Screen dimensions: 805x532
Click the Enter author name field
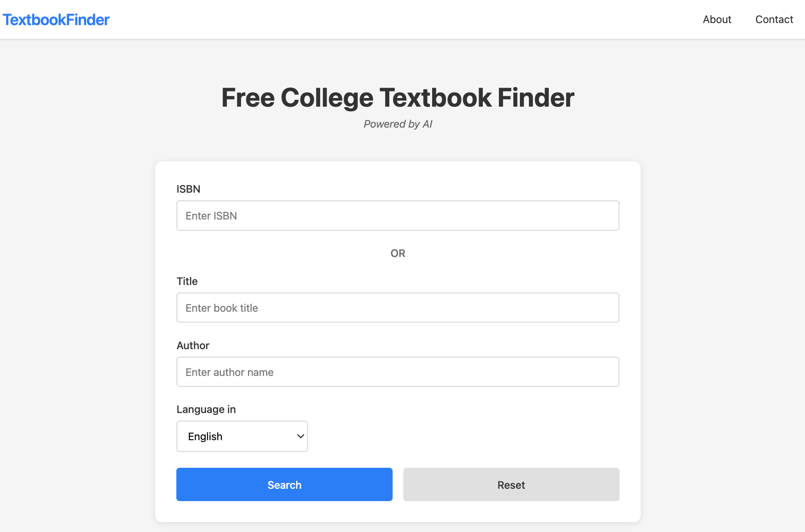(398, 372)
